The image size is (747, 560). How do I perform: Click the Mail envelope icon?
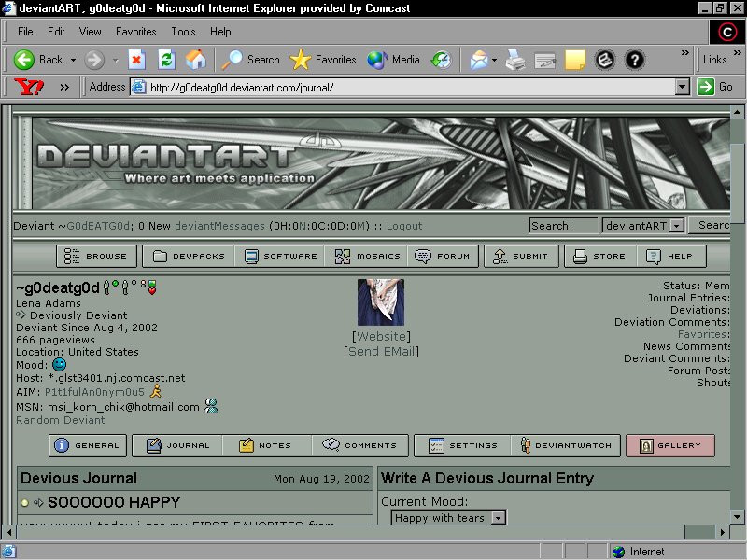pyautogui.click(x=479, y=60)
